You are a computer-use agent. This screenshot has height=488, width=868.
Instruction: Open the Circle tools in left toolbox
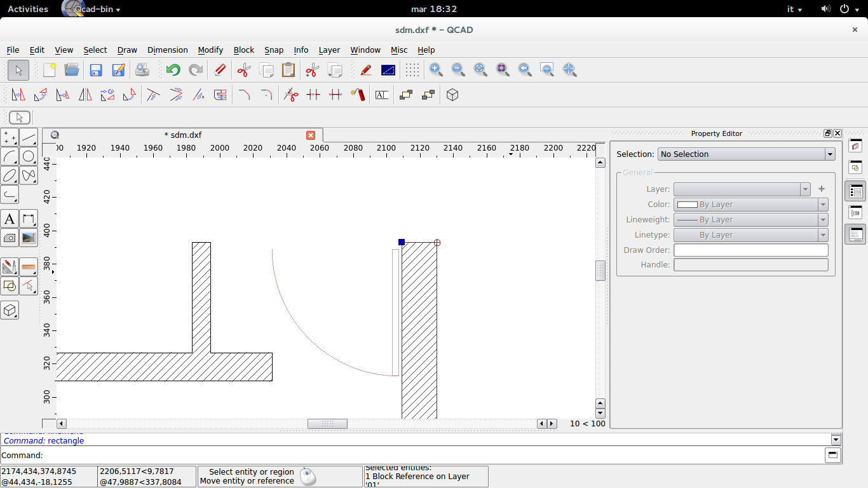pos(29,156)
